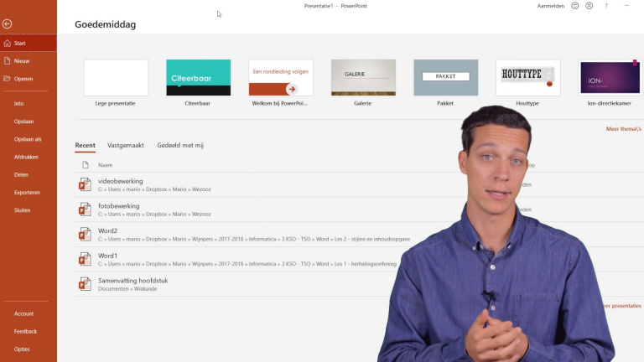Click the videobewerking PowerPoint file icon
Image resolution: width=644 pixels, height=362 pixels.
click(x=85, y=184)
